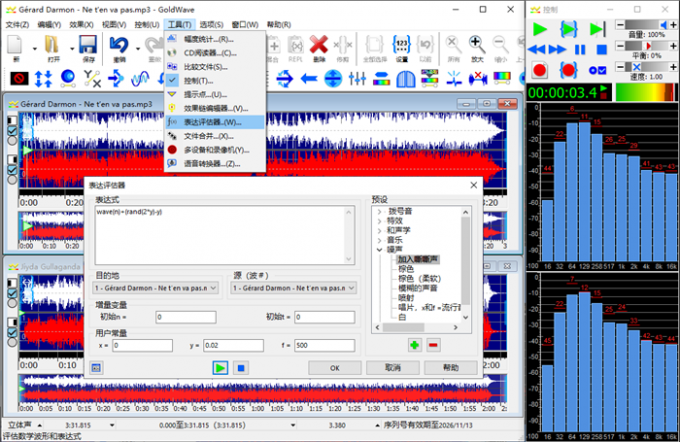Click the 平衡 balance slider
Image resolution: width=680 pixels, height=442 pixels.
point(647,46)
